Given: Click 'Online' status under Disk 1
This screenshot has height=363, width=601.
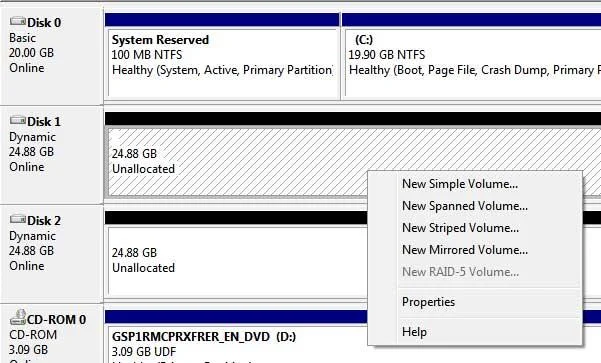Looking at the screenshot, I should point(27,167).
